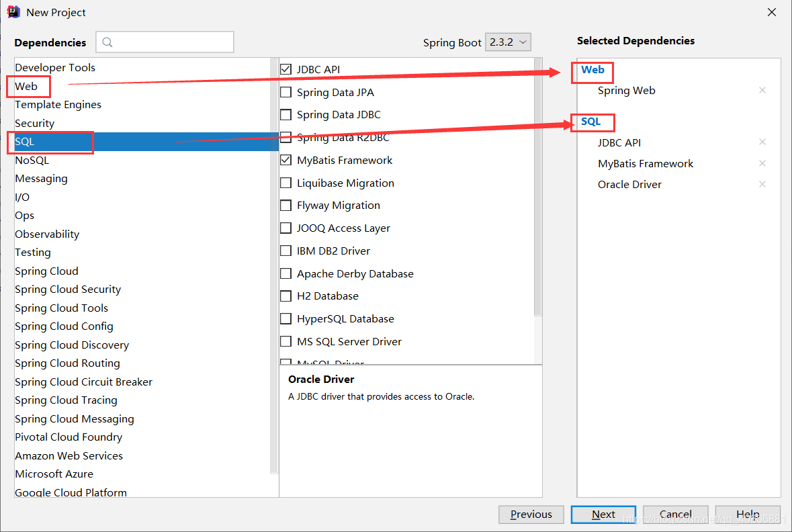The image size is (792, 532).
Task: Enable Spring Data JDBC dependency
Action: (x=286, y=115)
